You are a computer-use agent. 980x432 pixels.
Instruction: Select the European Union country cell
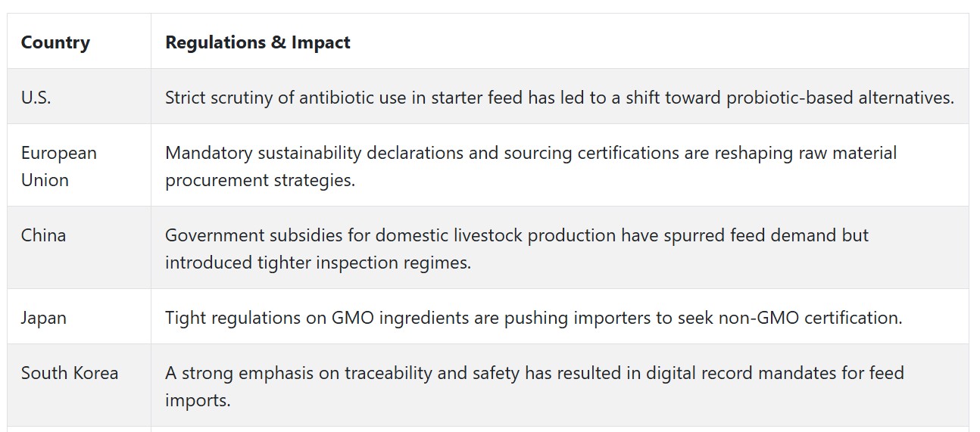click(x=79, y=166)
